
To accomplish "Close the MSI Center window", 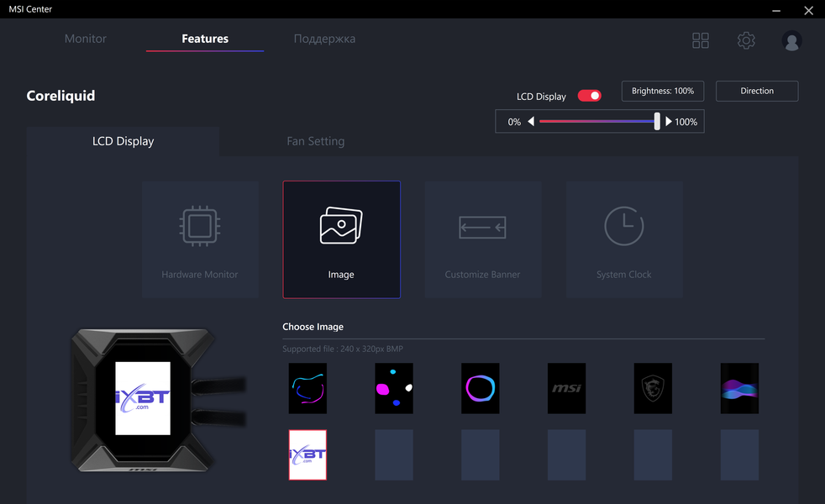I will [809, 10].
